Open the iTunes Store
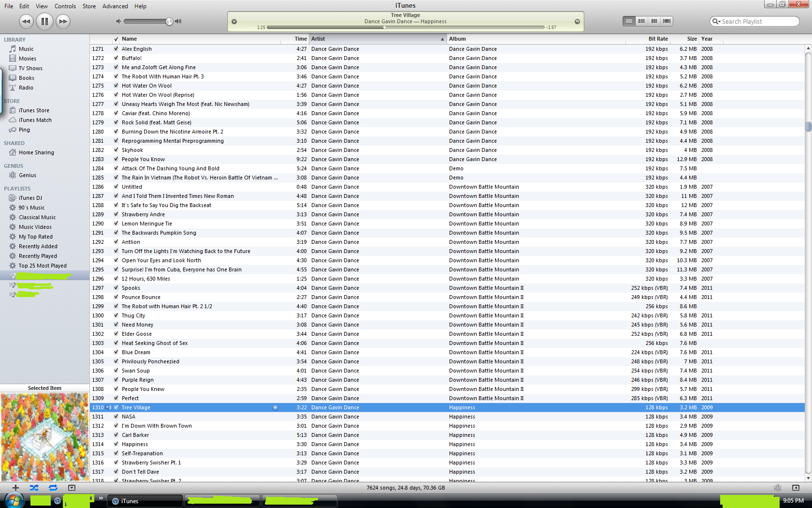Screen dimensions: 812x508 (x=34, y=110)
